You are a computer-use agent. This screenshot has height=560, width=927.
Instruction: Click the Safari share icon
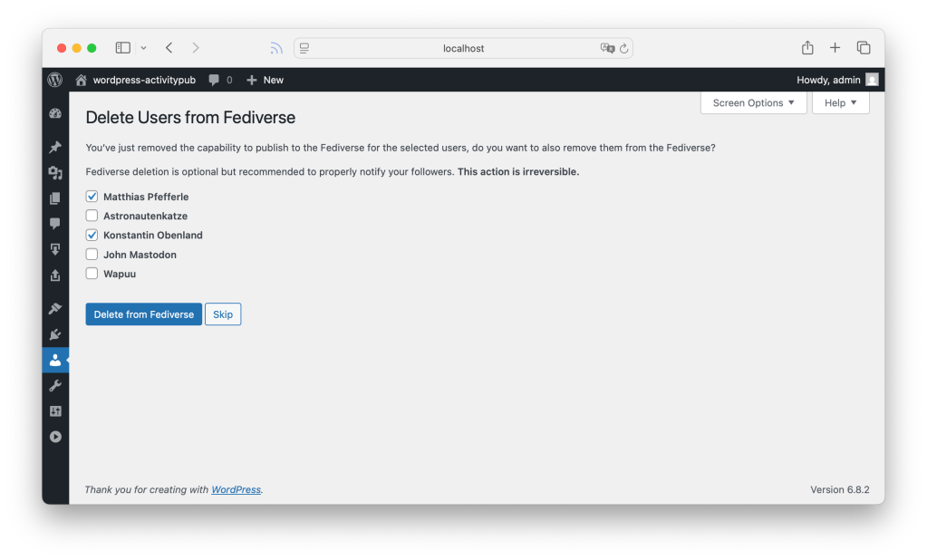coord(807,48)
